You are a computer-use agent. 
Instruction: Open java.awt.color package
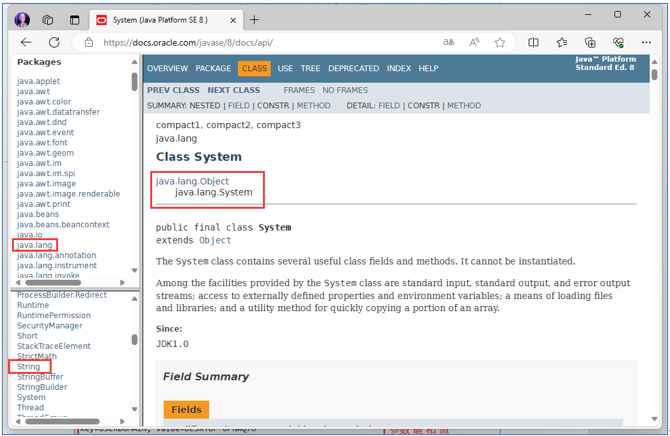[x=44, y=102]
